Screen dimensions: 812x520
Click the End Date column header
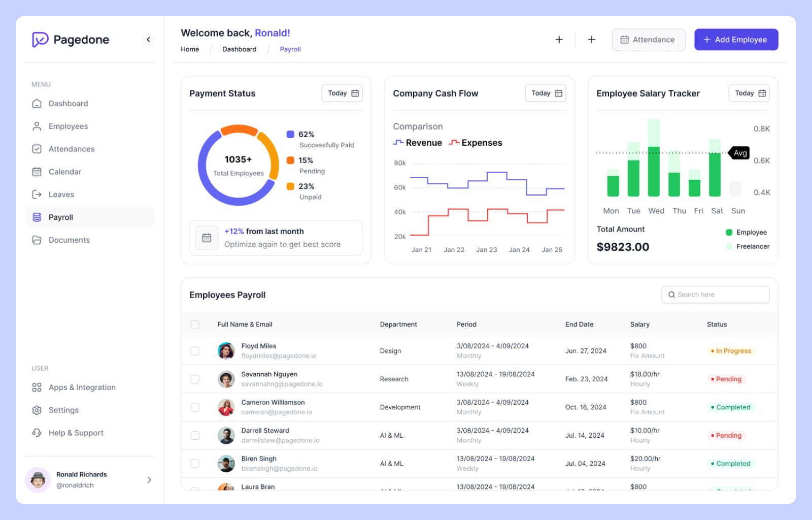[x=579, y=324]
